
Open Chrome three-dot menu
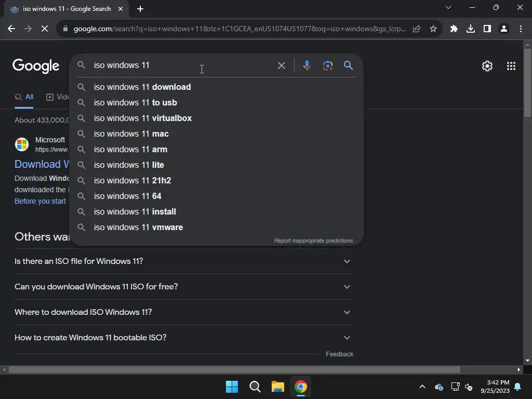[521, 29]
